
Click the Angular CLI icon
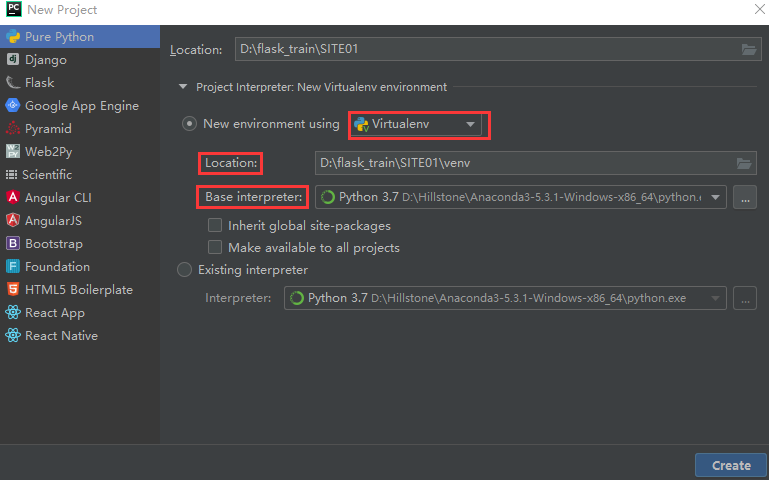click(13, 198)
